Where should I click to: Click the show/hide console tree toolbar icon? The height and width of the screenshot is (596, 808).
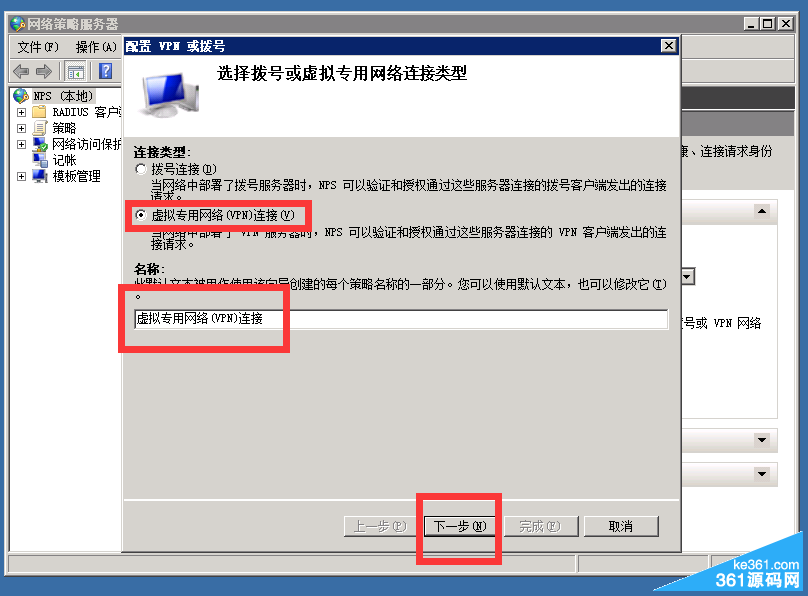(76, 72)
